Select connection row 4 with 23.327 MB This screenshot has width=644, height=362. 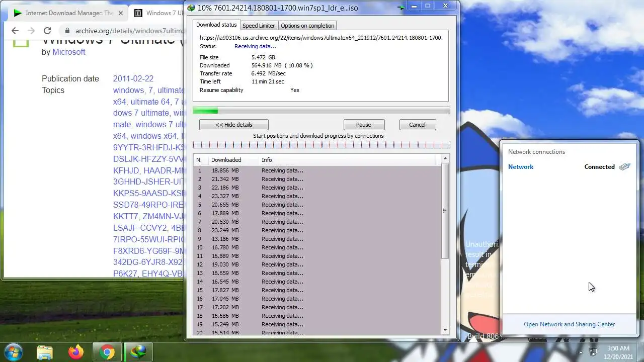point(317,196)
